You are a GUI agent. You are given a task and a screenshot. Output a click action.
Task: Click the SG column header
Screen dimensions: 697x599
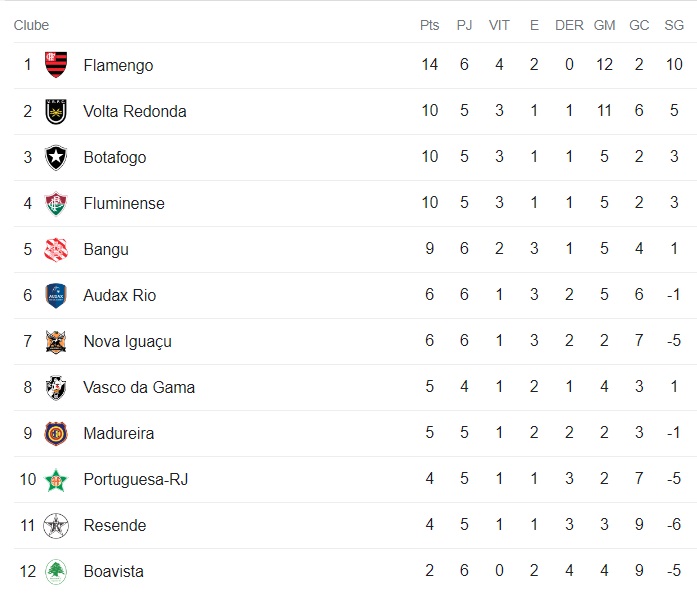click(x=674, y=25)
